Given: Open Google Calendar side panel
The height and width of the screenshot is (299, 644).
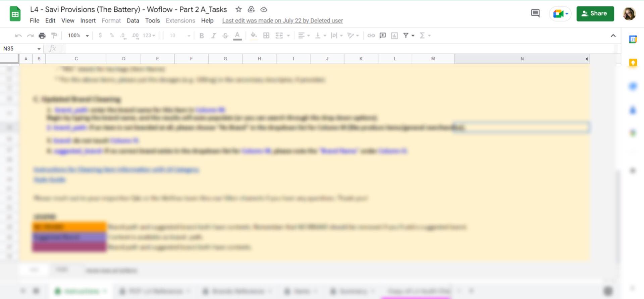Looking at the screenshot, I should pyautogui.click(x=633, y=39).
